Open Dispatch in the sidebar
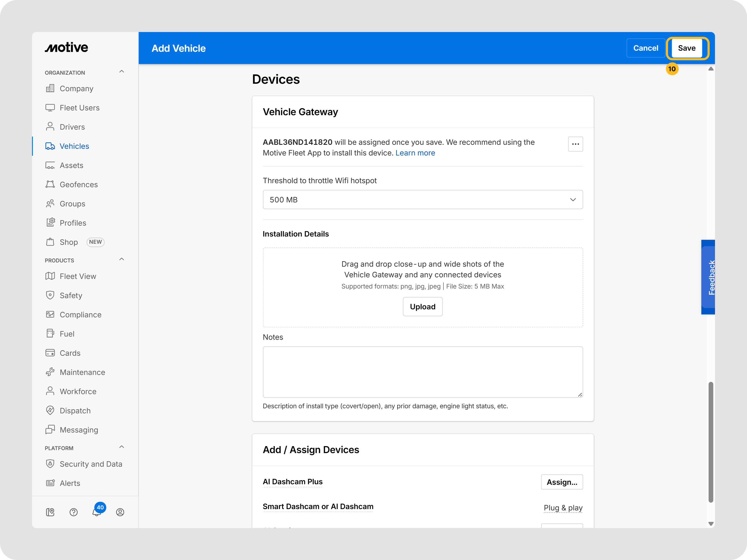 click(x=75, y=410)
